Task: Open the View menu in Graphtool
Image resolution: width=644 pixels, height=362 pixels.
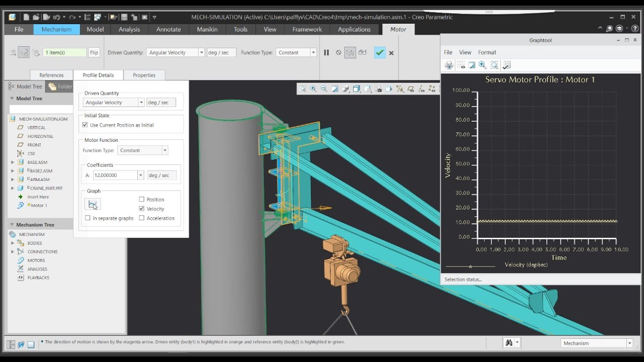Action: click(465, 52)
